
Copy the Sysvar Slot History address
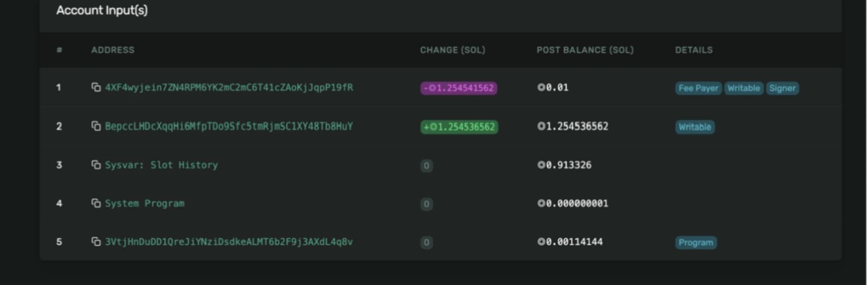[x=96, y=165]
